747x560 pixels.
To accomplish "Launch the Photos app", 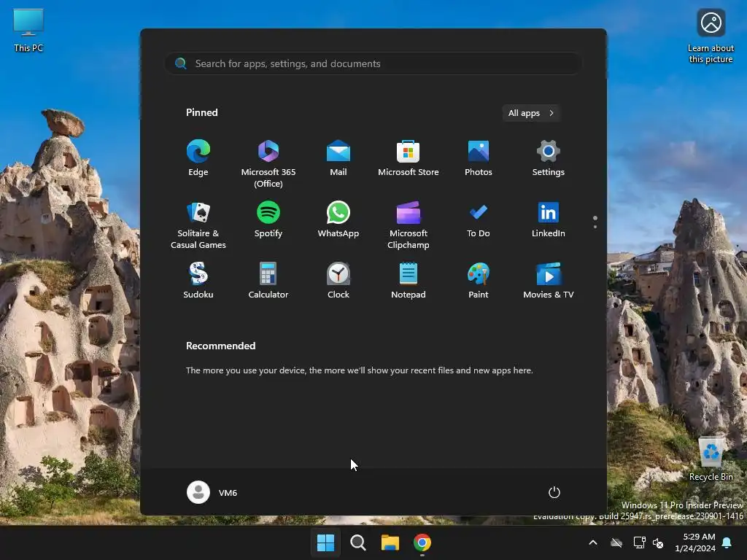I will pos(479,158).
